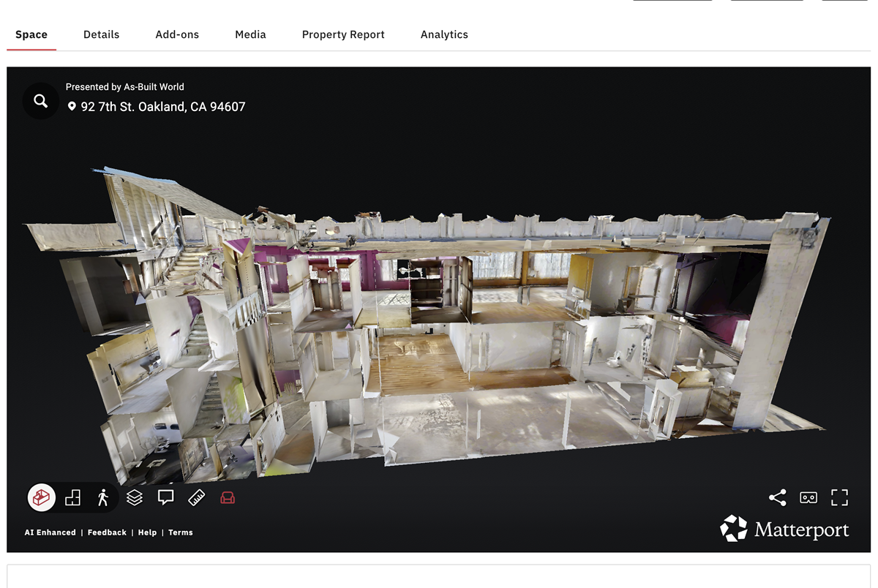Activate the ruler measurement tool
Viewport: 878px width, 588px height.
click(197, 498)
